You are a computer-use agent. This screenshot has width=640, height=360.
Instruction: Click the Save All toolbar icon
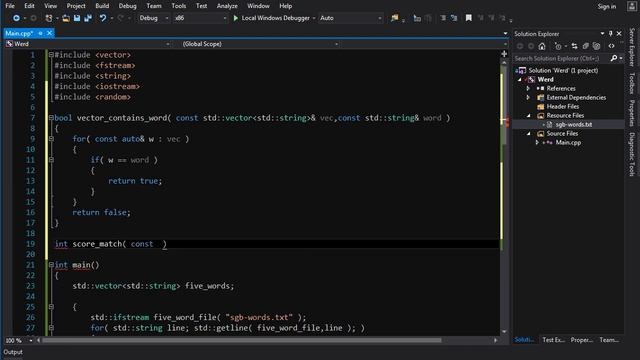coord(88,18)
